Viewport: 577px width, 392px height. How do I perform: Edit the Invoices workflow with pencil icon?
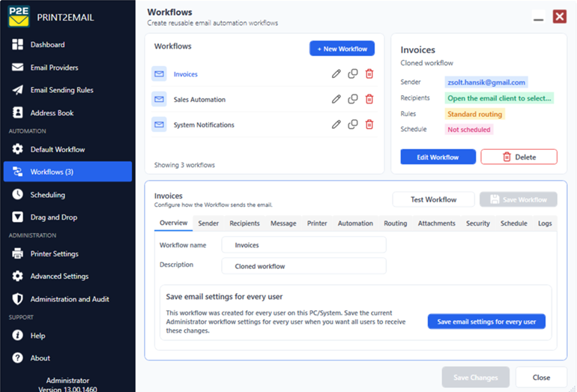[336, 73]
